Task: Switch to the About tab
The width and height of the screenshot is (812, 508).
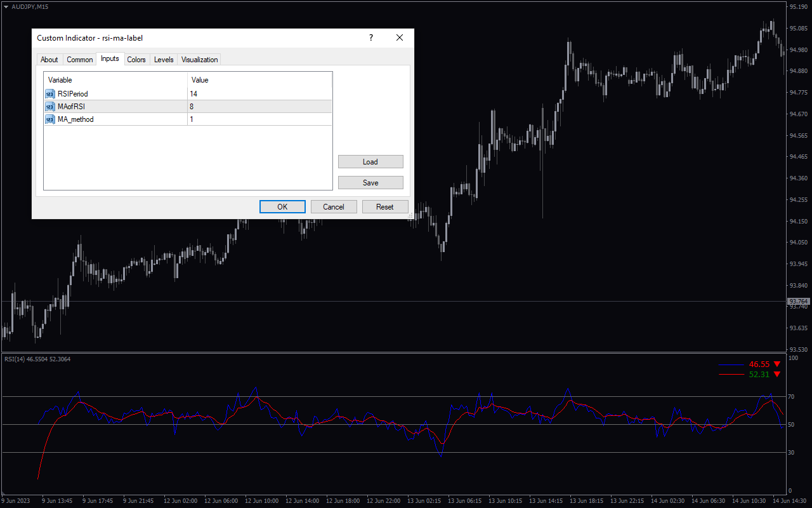Action: tap(49, 60)
